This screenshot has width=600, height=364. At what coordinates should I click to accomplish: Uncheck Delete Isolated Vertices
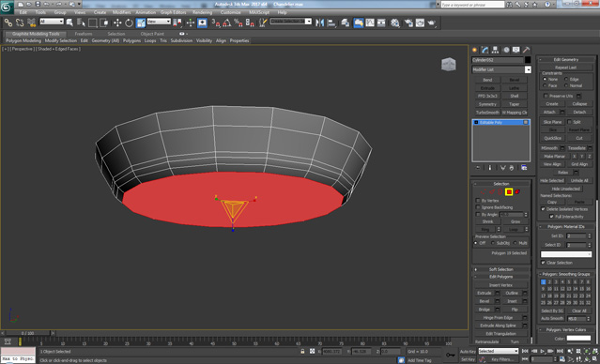pyautogui.click(x=543, y=209)
